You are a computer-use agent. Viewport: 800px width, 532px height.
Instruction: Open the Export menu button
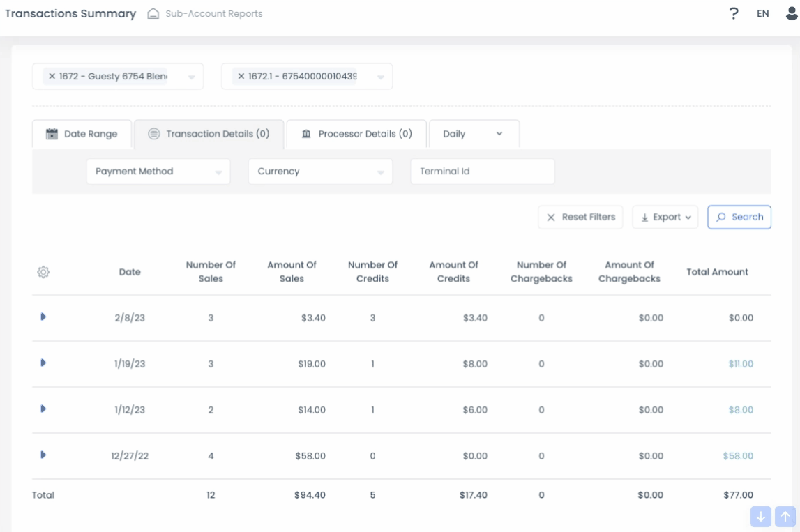665,217
